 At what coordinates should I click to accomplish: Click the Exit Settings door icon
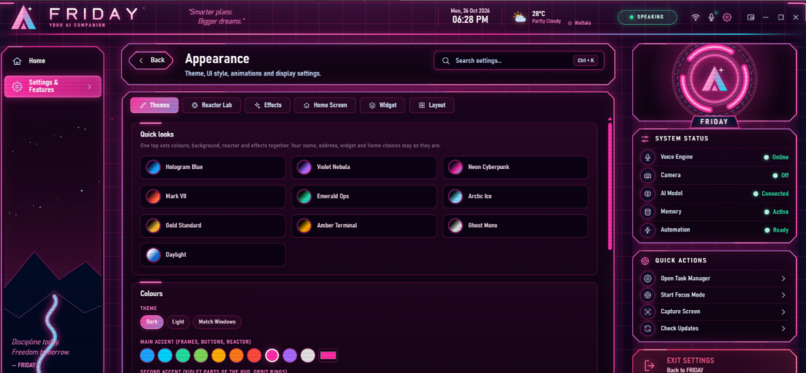649,365
